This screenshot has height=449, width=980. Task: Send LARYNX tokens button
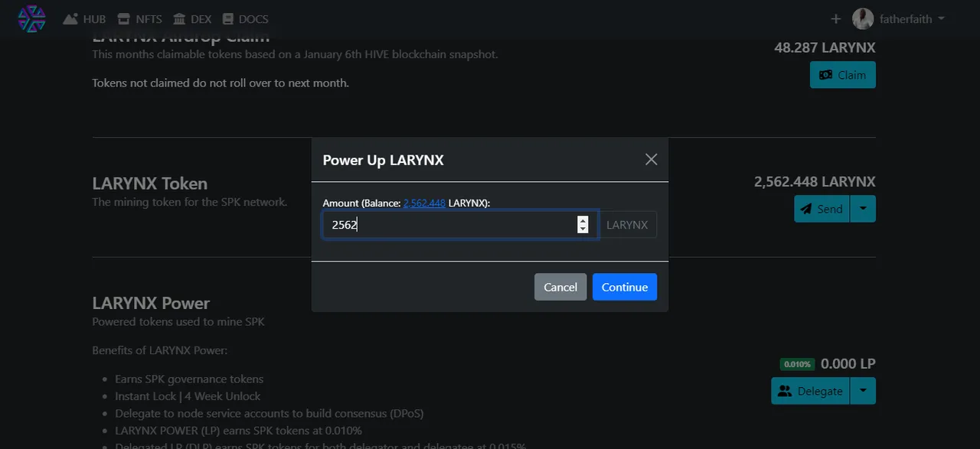[x=822, y=209]
